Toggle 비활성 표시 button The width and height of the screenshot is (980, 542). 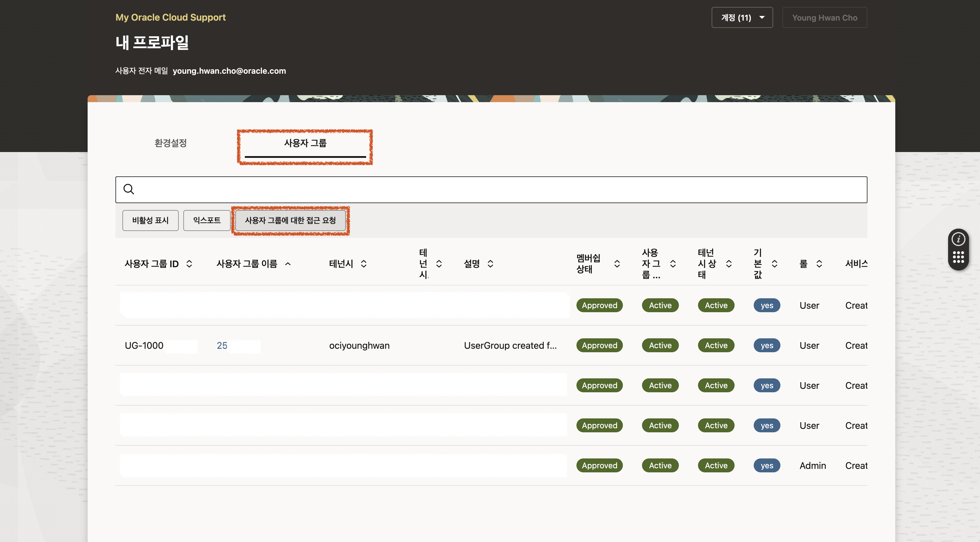pos(150,220)
